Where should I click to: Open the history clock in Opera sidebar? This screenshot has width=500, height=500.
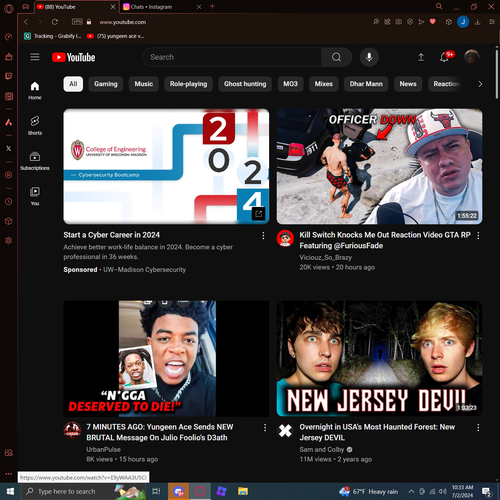[x=9, y=202]
